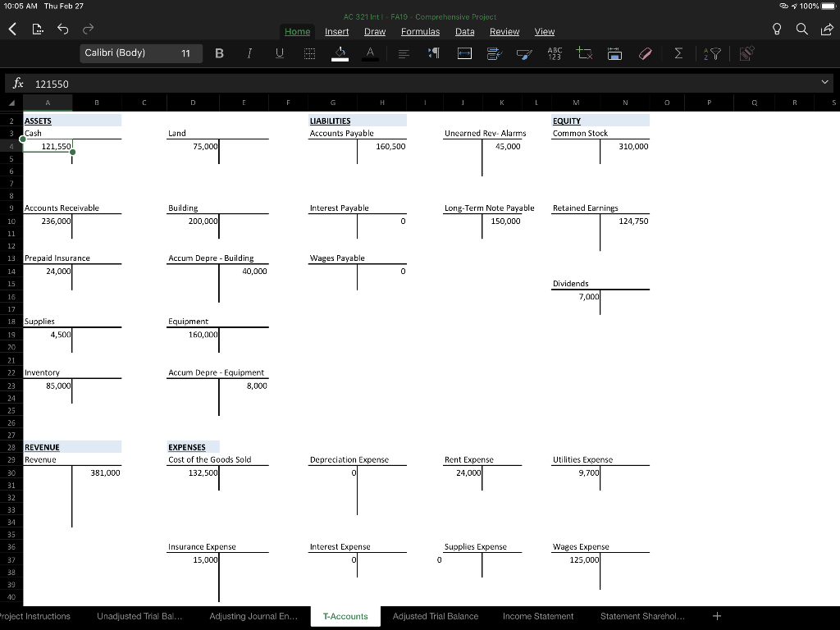Switch to Adjusting Journal Entries sheet

253,616
